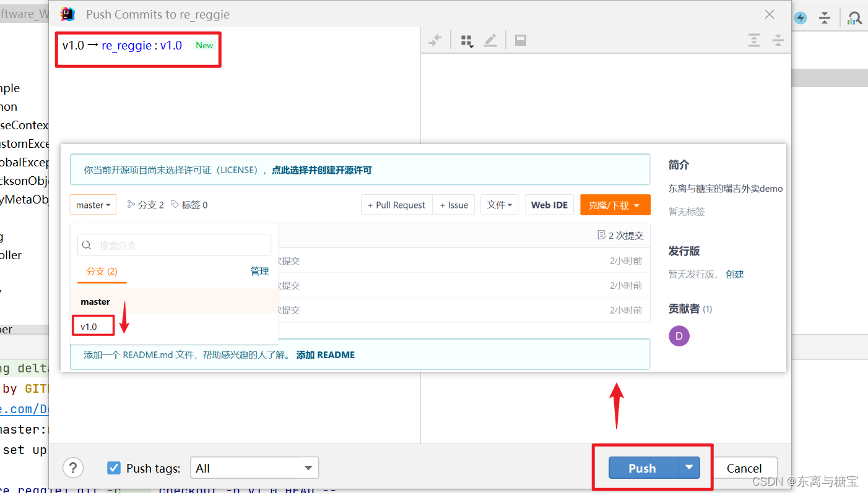The image size is (868, 493).
Task: Toggle the Push tags checkbox
Action: pos(114,468)
